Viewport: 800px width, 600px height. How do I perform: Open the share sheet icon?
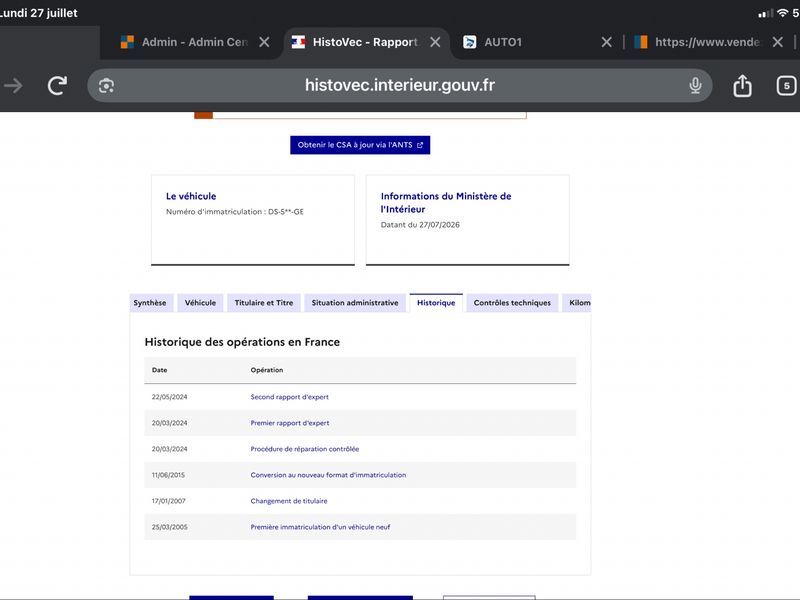click(x=742, y=85)
